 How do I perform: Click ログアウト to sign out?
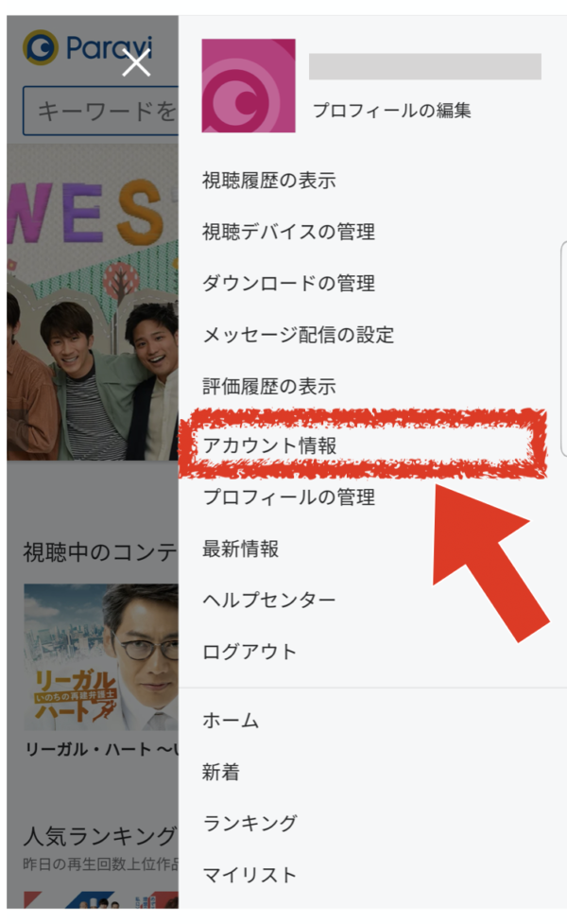point(249,652)
